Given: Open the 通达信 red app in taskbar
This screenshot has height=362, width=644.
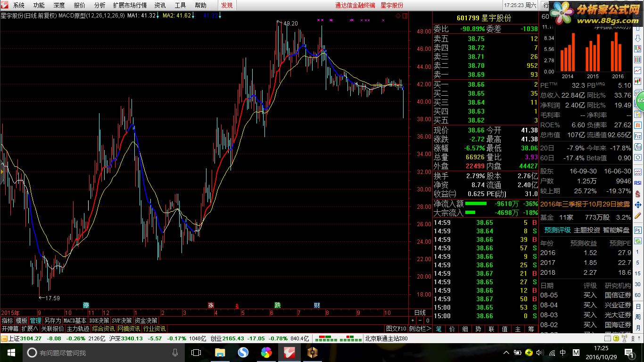Looking at the screenshot, I should tap(290, 353).
